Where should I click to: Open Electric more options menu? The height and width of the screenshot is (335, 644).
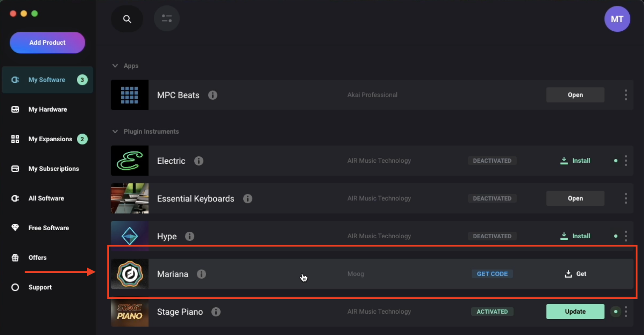pos(626,161)
